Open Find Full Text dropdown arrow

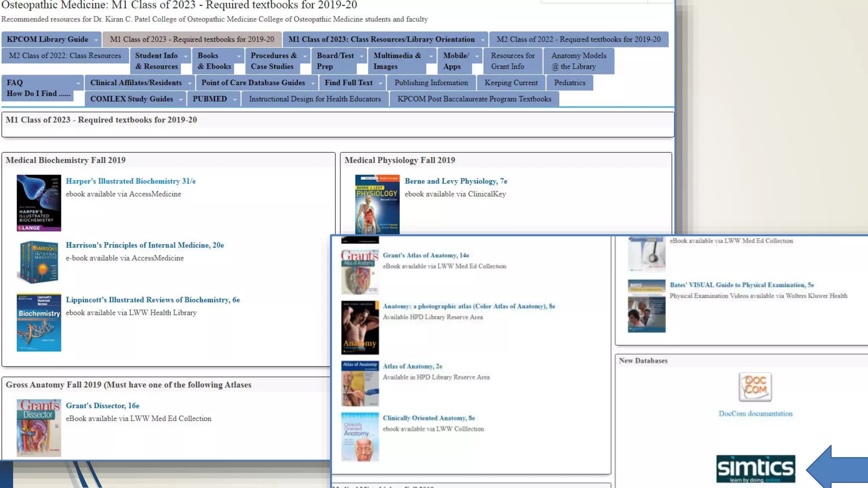tap(380, 83)
